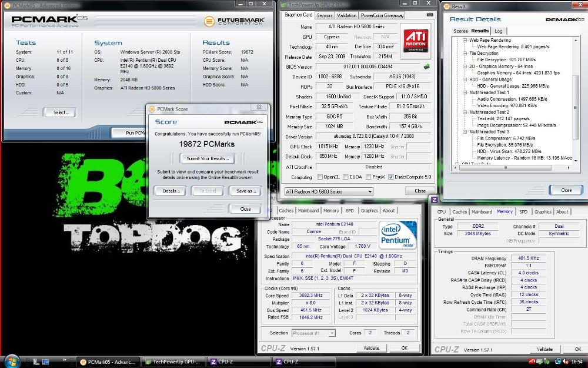The image size is (588, 368).
Task: Switch to the Validation tab in GPU-Z
Action: tap(346, 15)
